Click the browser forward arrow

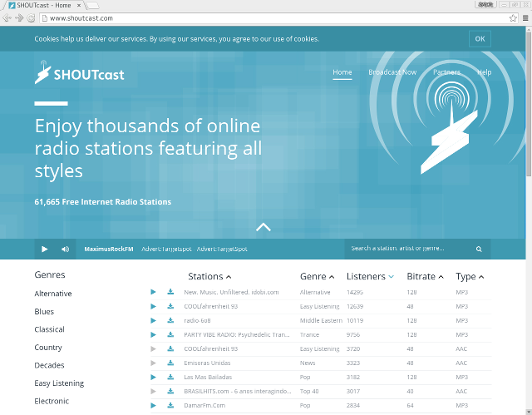tap(19, 18)
